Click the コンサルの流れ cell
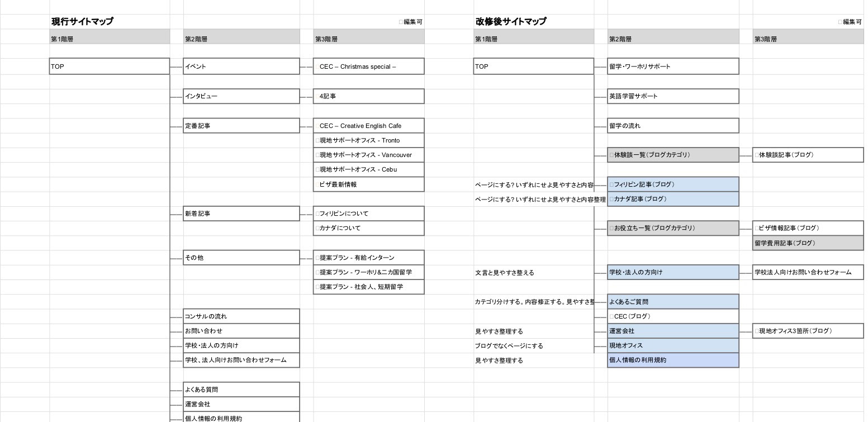 [x=241, y=316]
